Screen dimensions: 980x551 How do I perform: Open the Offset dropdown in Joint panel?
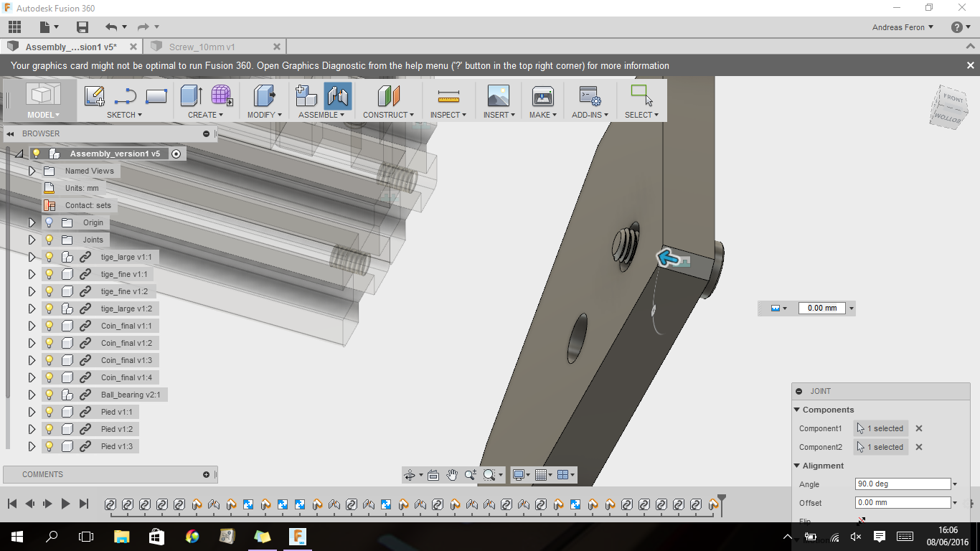(955, 503)
